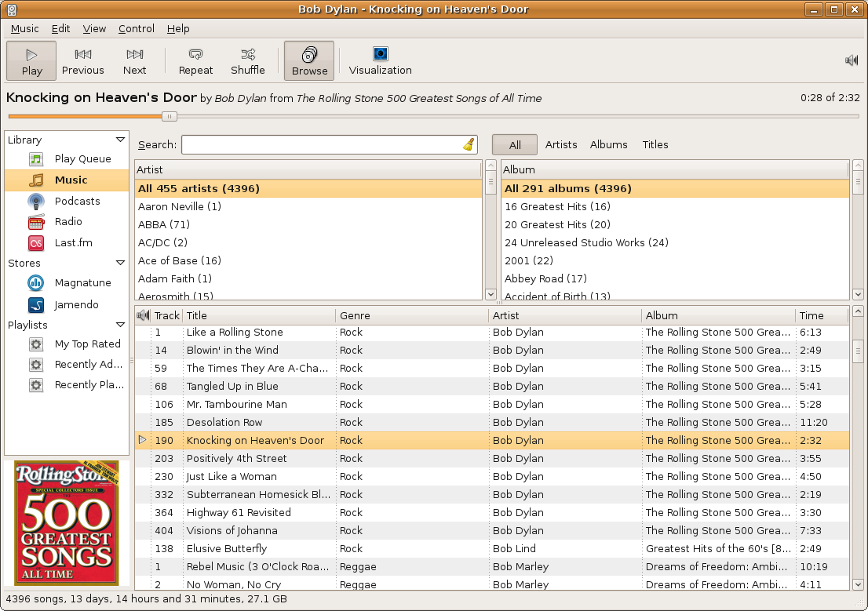This screenshot has height=611, width=868.
Task: Click the now-playing speaker column header
Action: (143, 315)
